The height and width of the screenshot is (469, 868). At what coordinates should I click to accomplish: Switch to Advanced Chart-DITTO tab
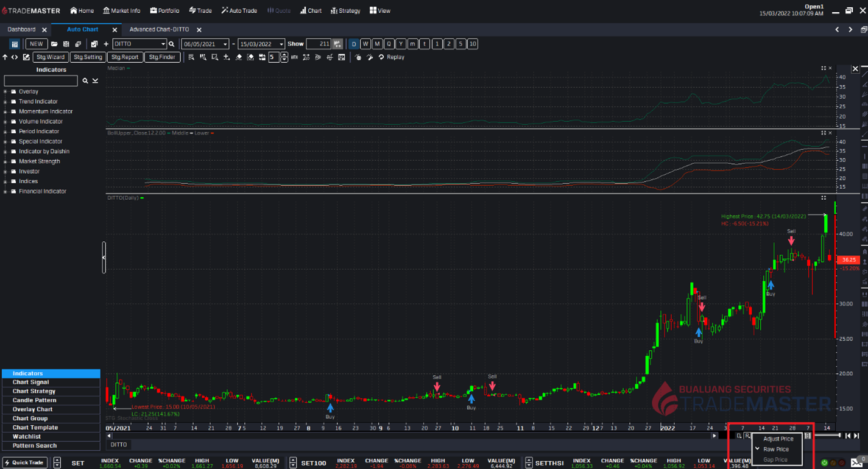(x=159, y=29)
